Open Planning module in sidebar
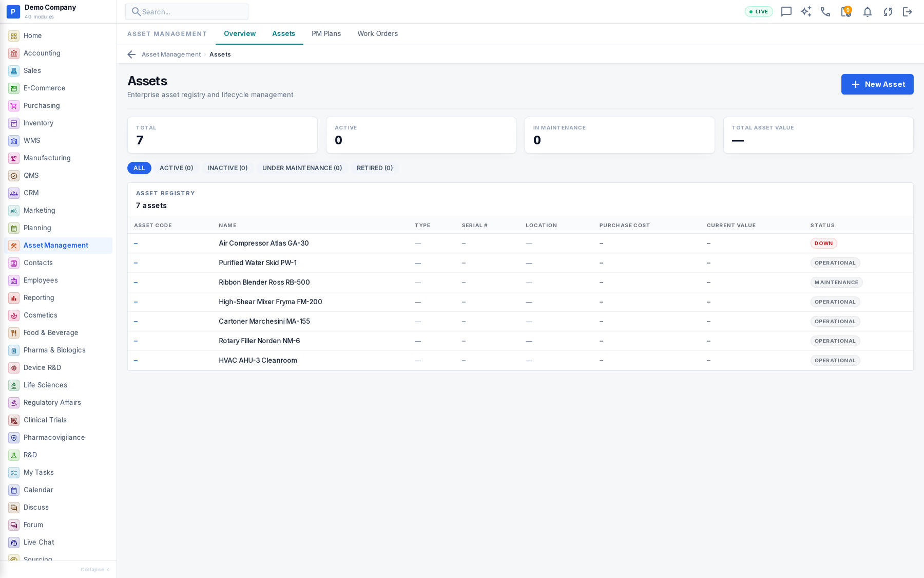Screen dimensions: 924x578 click(x=58, y=228)
